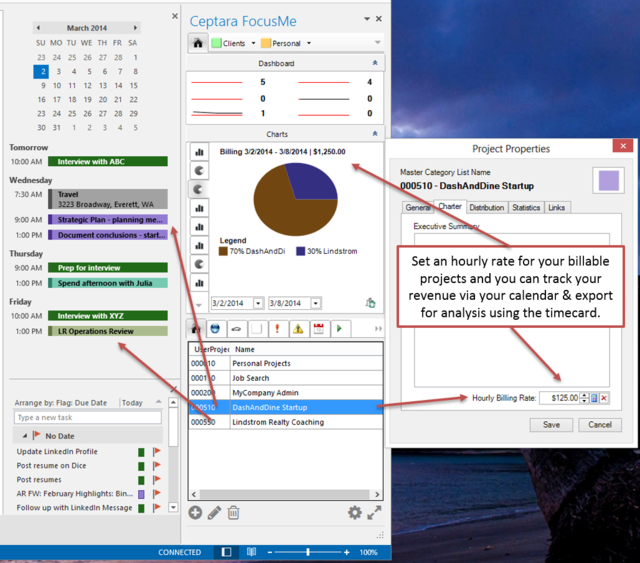Delete project using trash can icon
Viewport: 640px width, 563px height.
233,512
